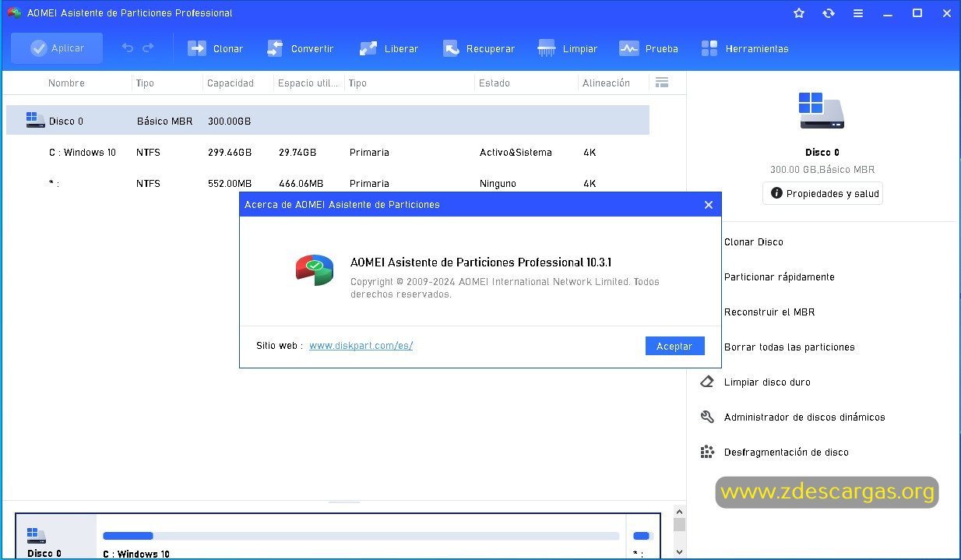
Task: Open the Recuperar toolbar menu
Action: (x=478, y=48)
